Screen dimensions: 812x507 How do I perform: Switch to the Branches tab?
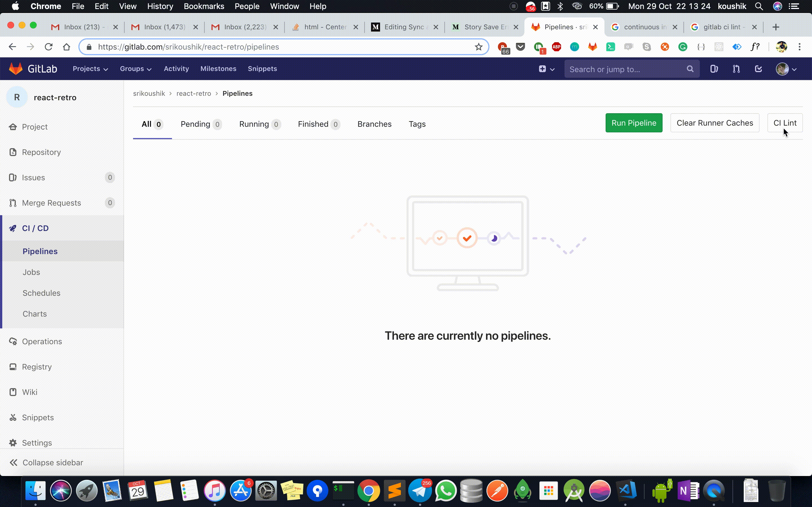tap(374, 124)
